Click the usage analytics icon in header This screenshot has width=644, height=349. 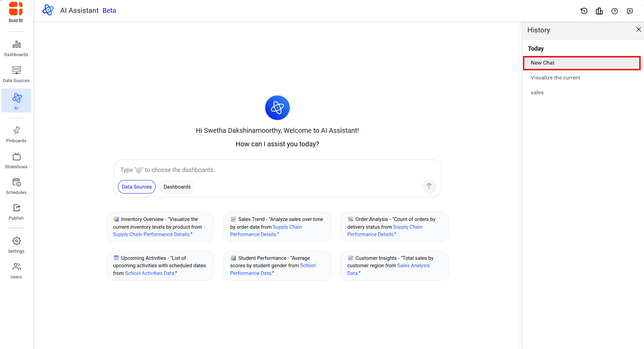click(599, 11)
